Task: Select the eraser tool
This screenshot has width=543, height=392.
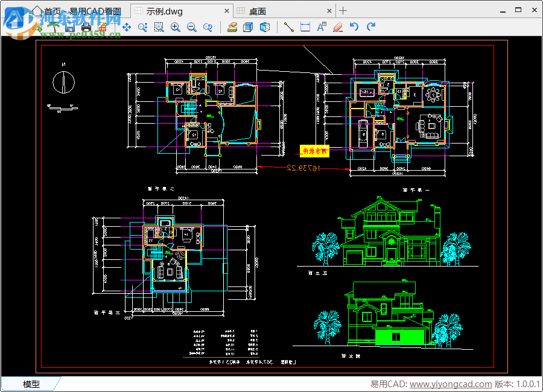Action: [x=338, y=27]
